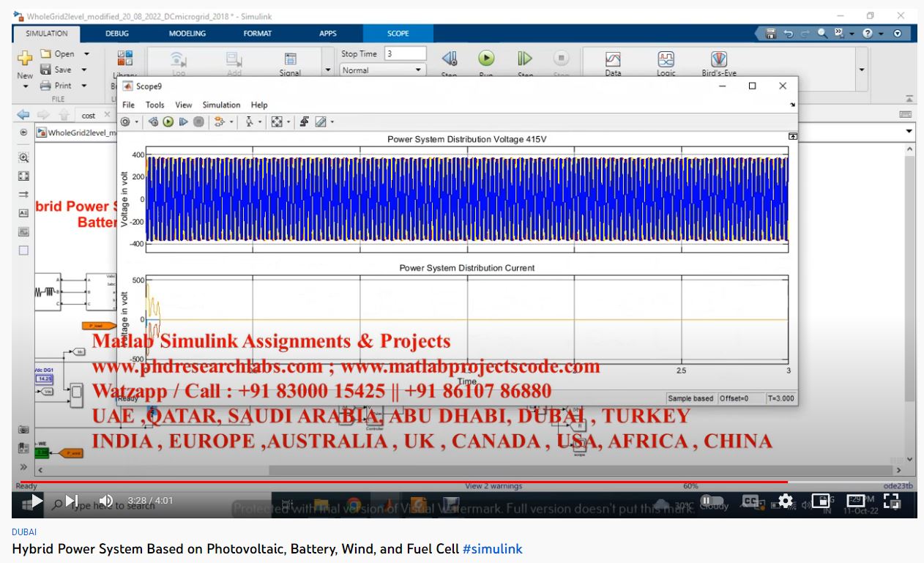
Task: Open the Save button dropdown arrow
Action: click(83, 70)
